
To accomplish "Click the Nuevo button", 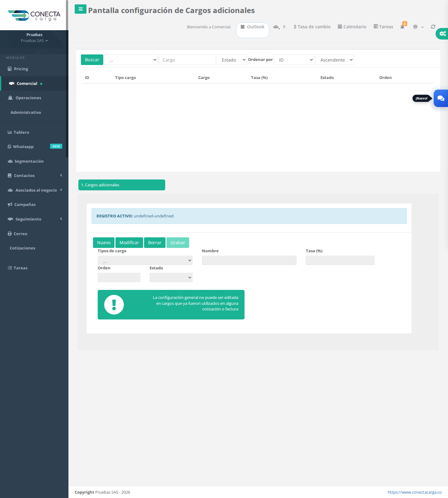I will coord(104,243).
